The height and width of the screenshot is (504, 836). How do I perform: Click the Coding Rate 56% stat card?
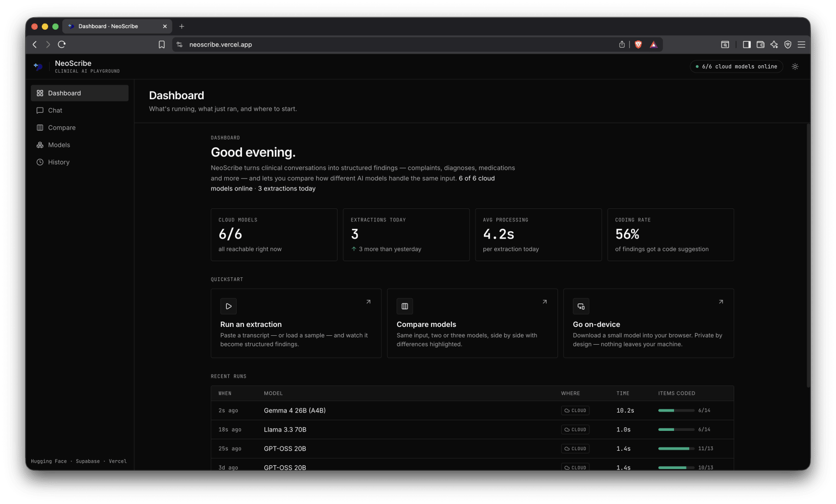(x=671, y=235)
